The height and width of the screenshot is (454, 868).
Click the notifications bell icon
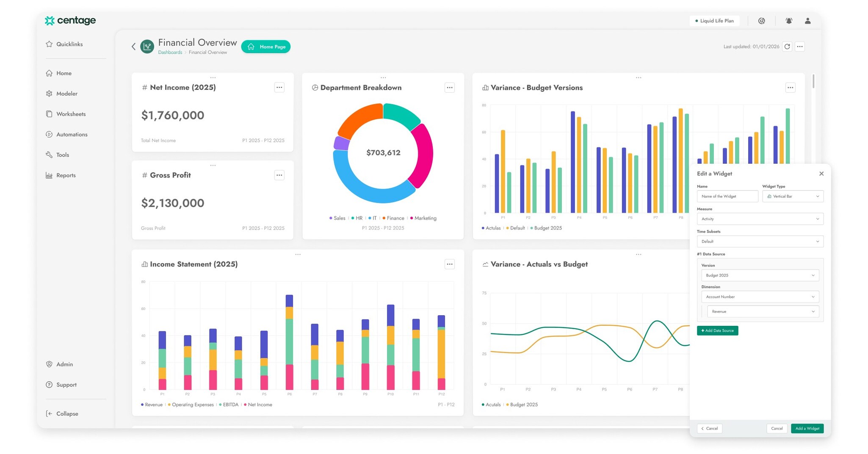(x=788, y=20)
